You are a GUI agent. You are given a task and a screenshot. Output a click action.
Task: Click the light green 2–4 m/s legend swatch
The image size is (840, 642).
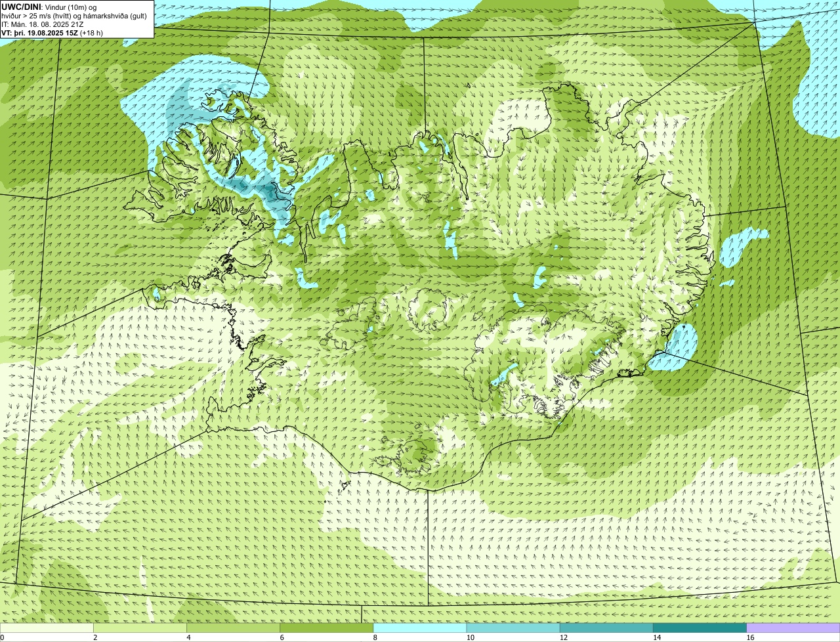[x=140, y=628]
